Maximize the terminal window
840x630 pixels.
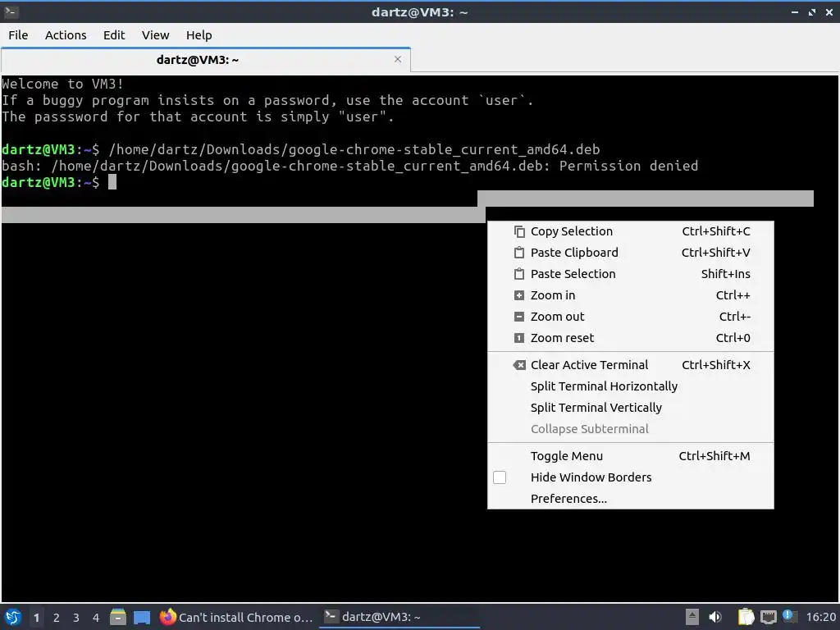coord(812,11)
